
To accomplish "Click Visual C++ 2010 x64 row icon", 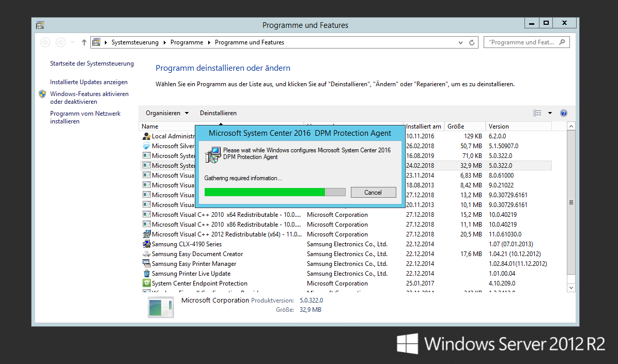I will [x=147, y=215].
